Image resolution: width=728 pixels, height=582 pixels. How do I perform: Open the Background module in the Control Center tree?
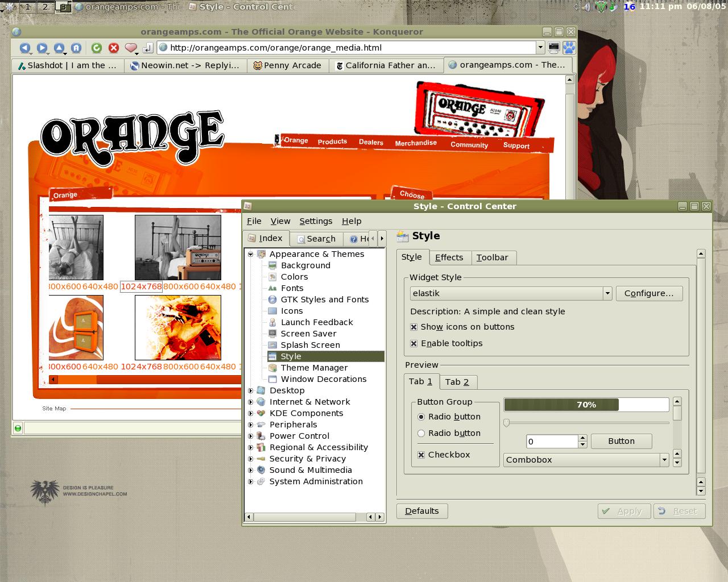click(x=305, y=265)
